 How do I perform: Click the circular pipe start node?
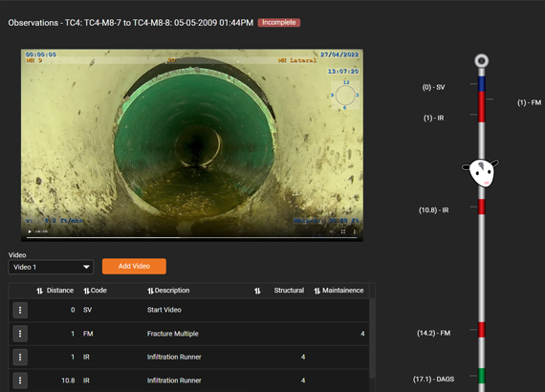click(x=482, y=61)
